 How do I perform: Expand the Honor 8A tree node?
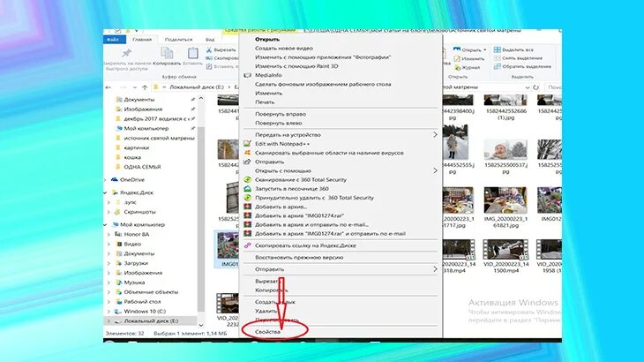pos(109,234)
